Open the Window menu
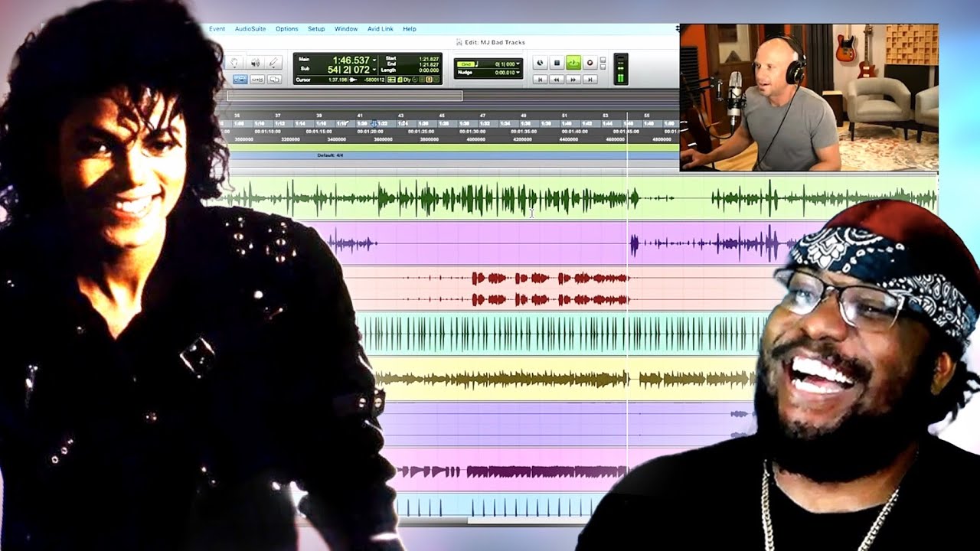980x551 pixels. pyautogui.click(x=346, y=29)
